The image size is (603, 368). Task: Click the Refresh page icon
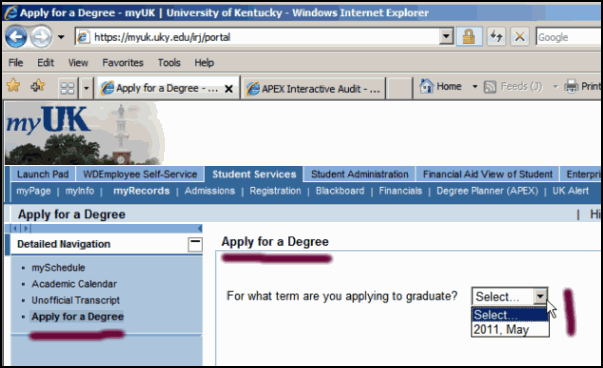click(x=496, y=37)
